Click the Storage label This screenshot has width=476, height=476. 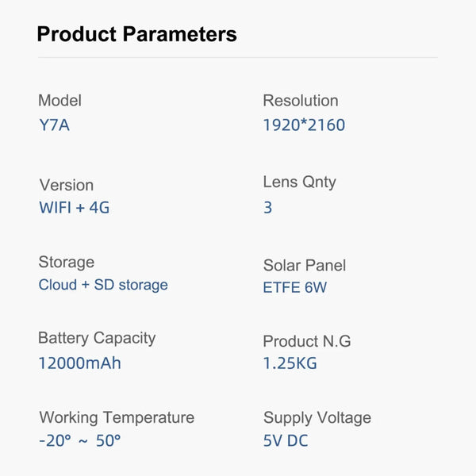(x=66, y=262)
